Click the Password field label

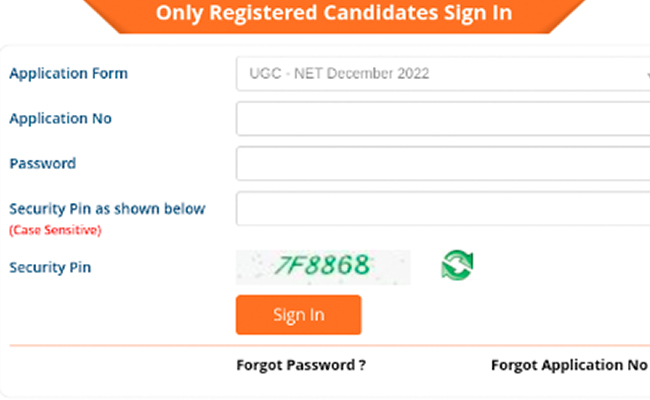pyautogui.click(x=42, y=163)
